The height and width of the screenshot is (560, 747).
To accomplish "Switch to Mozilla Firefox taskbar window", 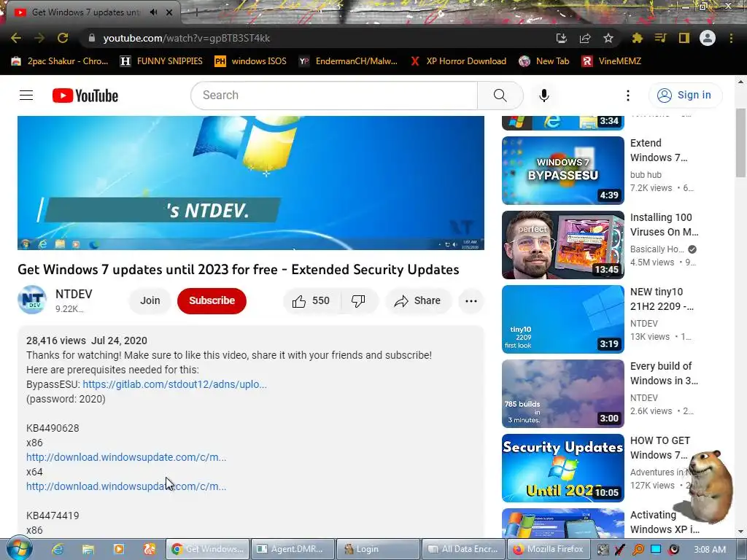I will coord(549,549).
